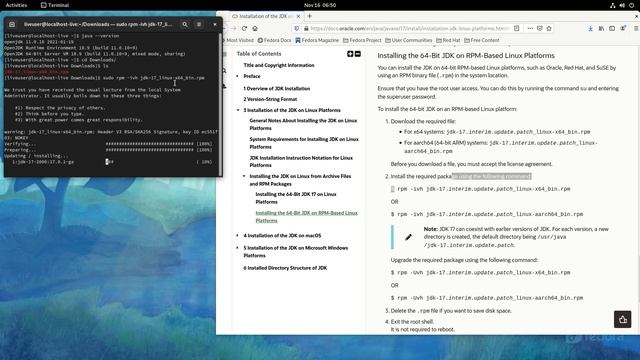Open 1 Overview of JDK Installation
This screenshot has height=360, width=640.
277,89
